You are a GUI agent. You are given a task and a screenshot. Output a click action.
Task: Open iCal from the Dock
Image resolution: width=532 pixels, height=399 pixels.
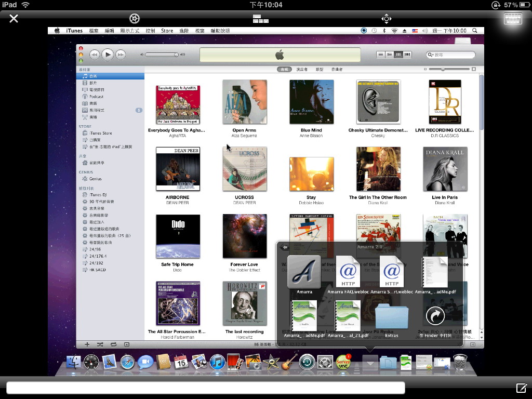[x=181, y=362]
